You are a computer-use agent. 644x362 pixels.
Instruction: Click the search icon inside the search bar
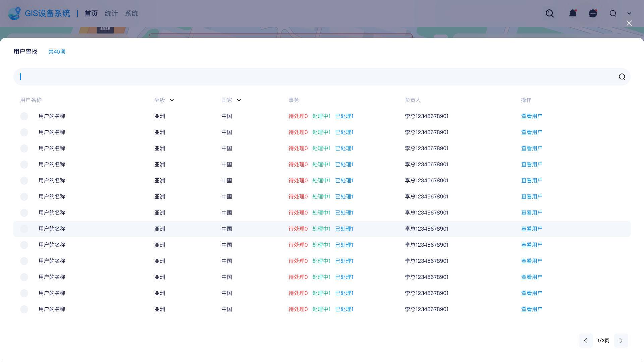(622, 77)
